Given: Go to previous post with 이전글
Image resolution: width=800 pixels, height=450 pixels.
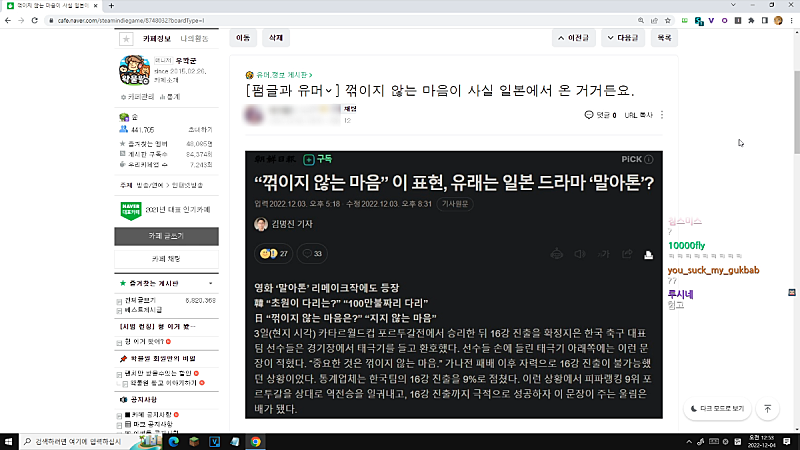Looking at the screenshot, I should (x=574, y=38).
